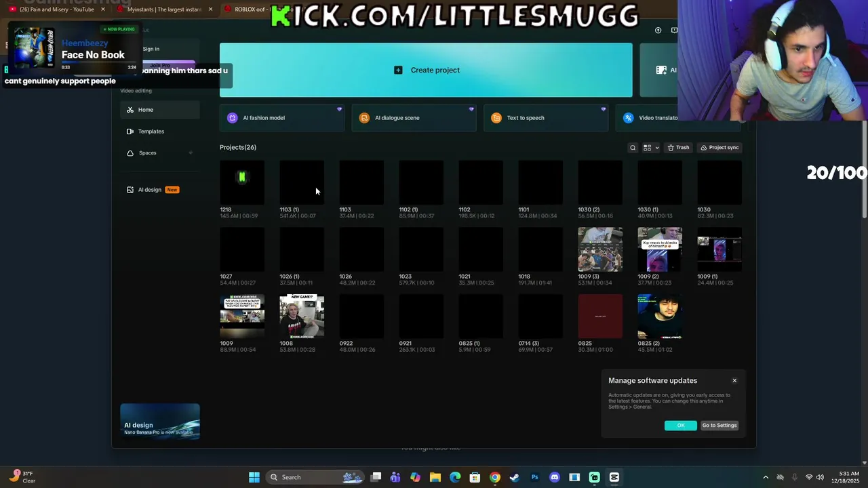Image resolution: width=868 pixels, height=488 pixels.
Task: Open Task View from the taskbar
Action: coord(376,477)
